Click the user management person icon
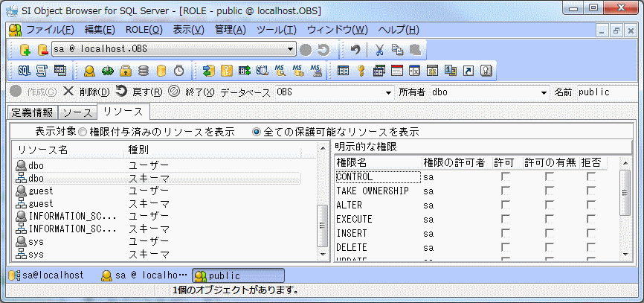This screenshot has width=644, height=303. (89, 71)
